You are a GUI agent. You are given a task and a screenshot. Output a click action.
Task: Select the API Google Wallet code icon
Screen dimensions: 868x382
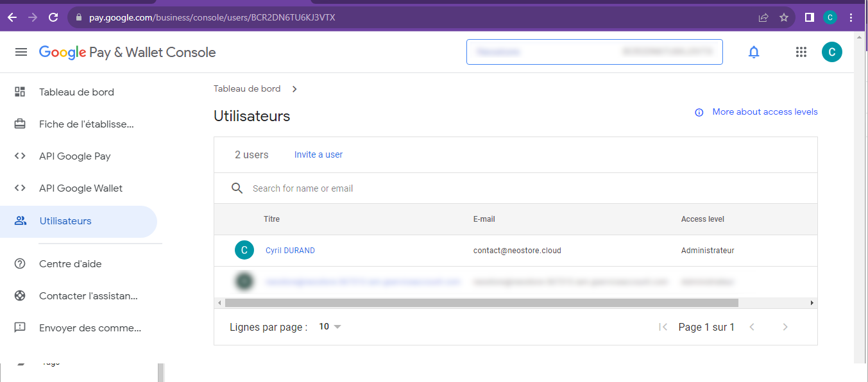click(x=19, y=188)
